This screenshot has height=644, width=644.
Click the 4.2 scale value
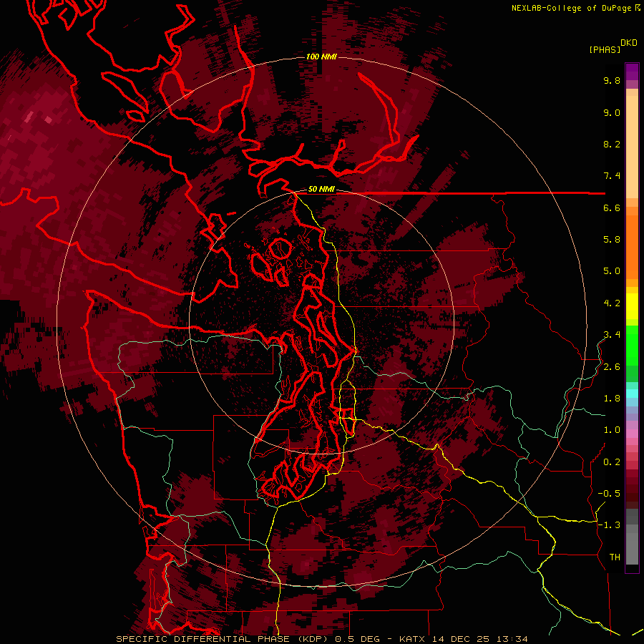pyautogui.click(x=612, y=303)
